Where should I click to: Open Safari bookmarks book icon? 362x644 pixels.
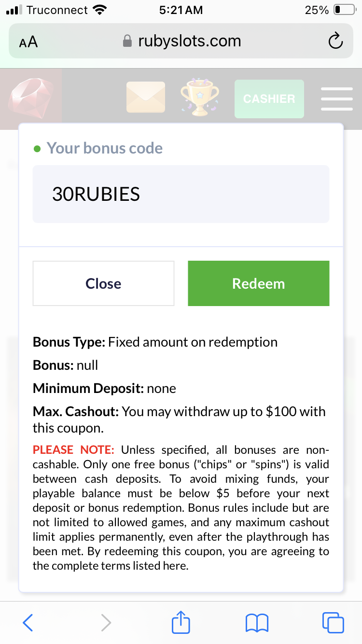257,623
